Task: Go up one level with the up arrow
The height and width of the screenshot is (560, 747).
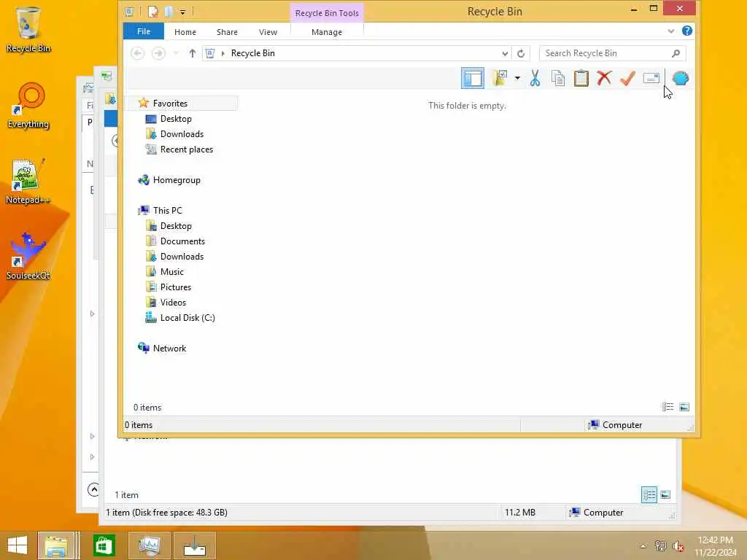Action: click(x=192, y=53)
